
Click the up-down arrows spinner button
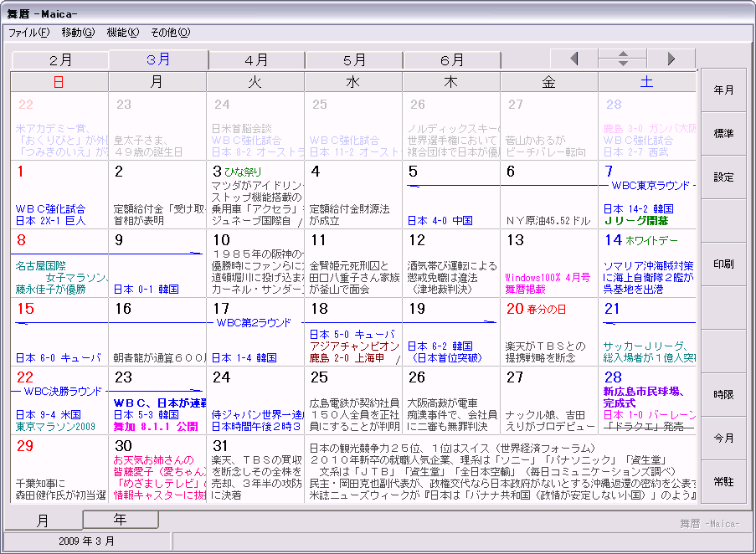(622, 59)
